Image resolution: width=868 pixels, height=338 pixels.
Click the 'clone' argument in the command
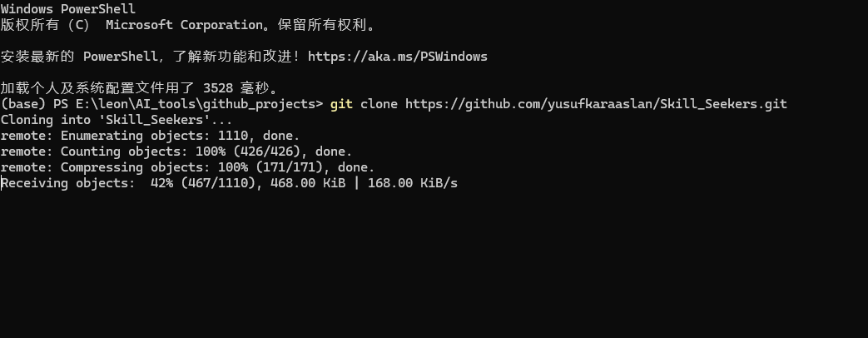tap(379, 104)
